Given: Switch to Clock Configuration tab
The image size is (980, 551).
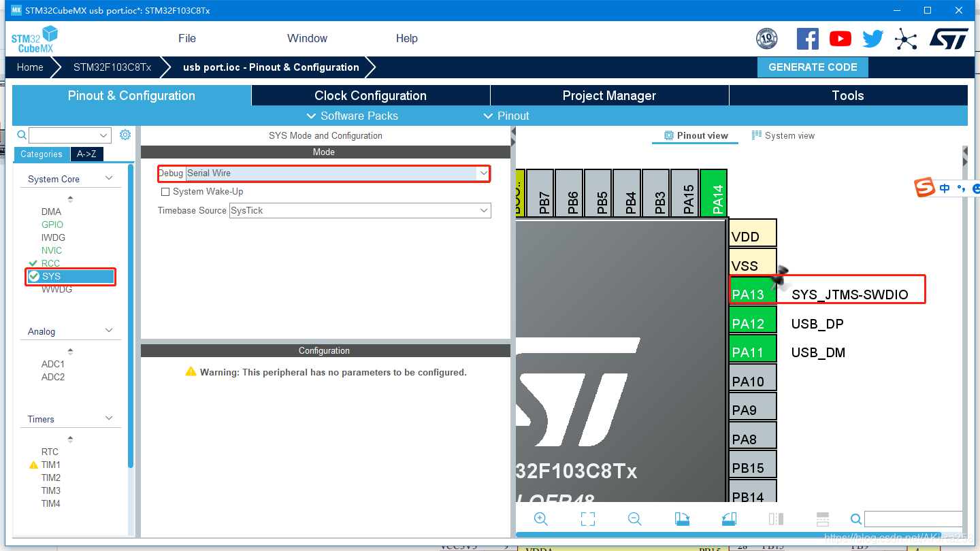Looking at the screenshot, I should coord(370,96).
